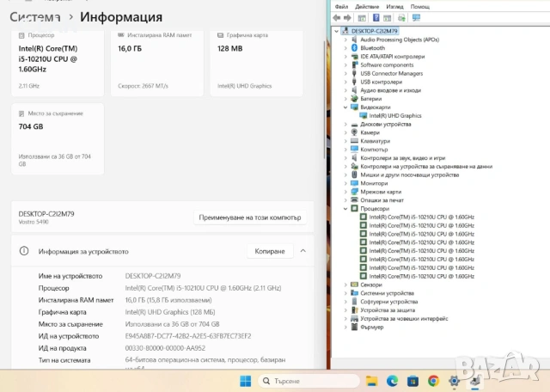This screenshot has width=550, height=392.
Task: Select Software components entry
Action: pos(387,65)
